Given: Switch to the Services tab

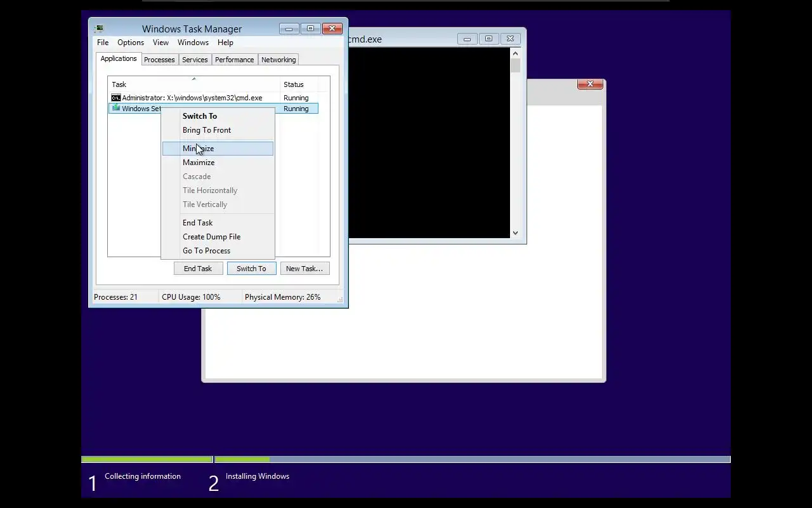Looking at the screenshot, I should [x=195, y=60].
